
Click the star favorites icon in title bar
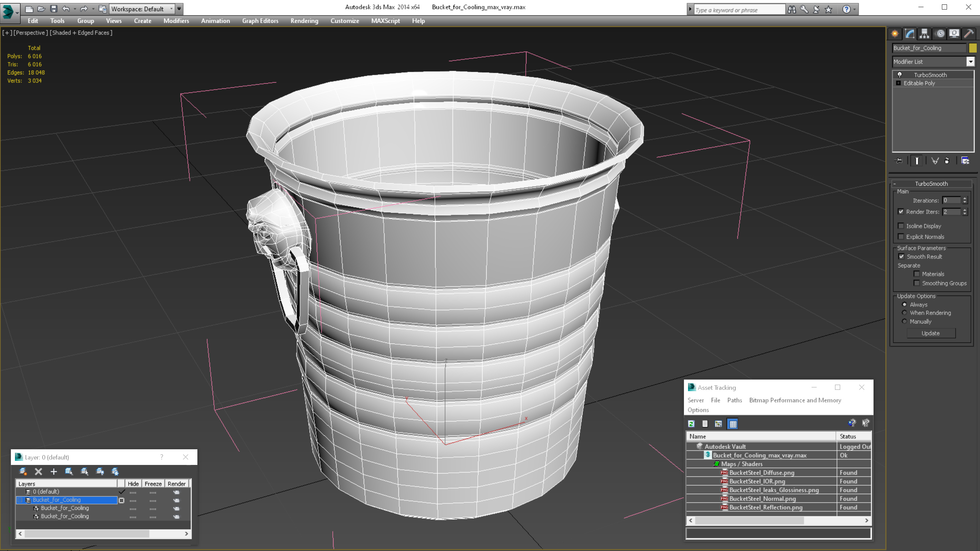click(x=829, y=10)
